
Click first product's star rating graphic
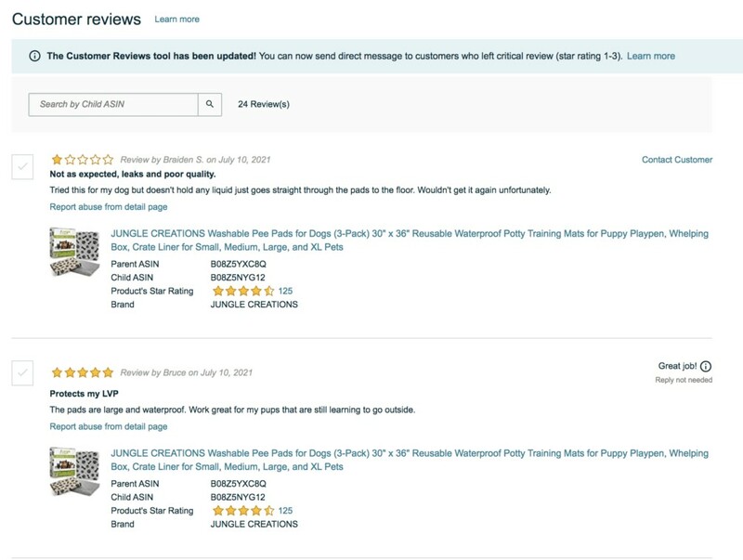(x=242, y=291)
